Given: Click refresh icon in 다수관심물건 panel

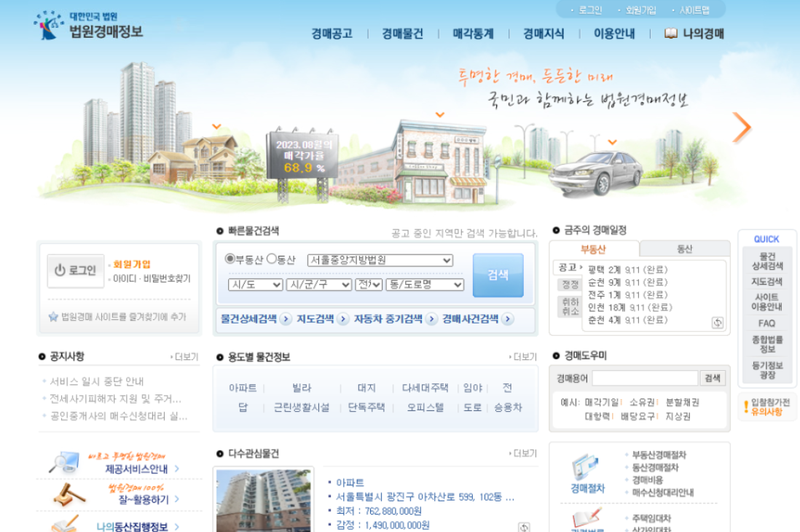Looking at the screenshot, I should tap(524, 527).
